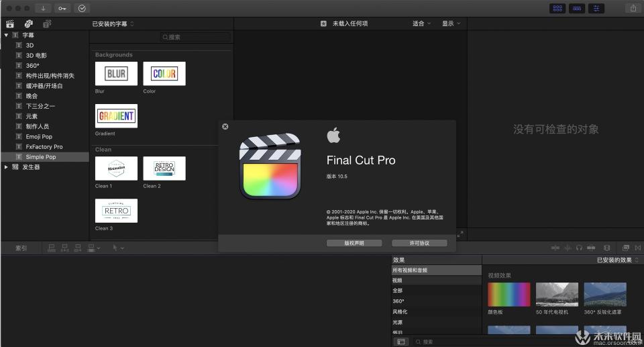Screen dimensions: 644x347
Task: Select the Clean 1 title thumbnail
Action: pyautogui.click(x=116, y=168)
